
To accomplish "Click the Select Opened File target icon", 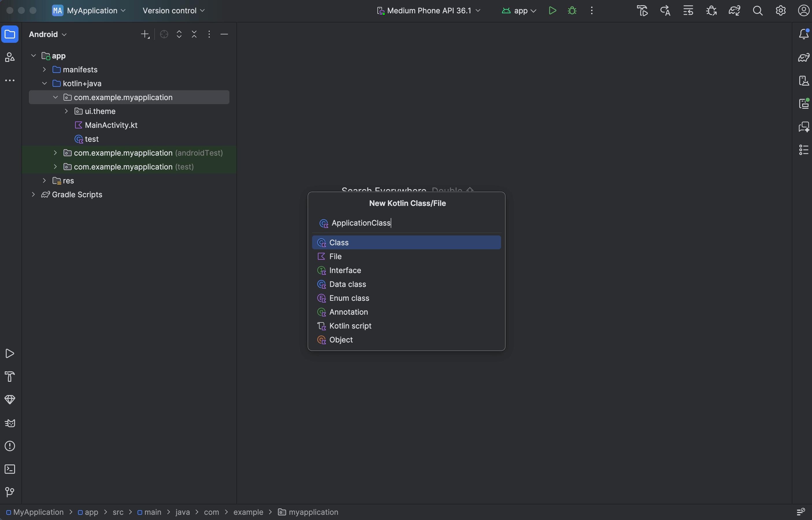I will (164, 34).
